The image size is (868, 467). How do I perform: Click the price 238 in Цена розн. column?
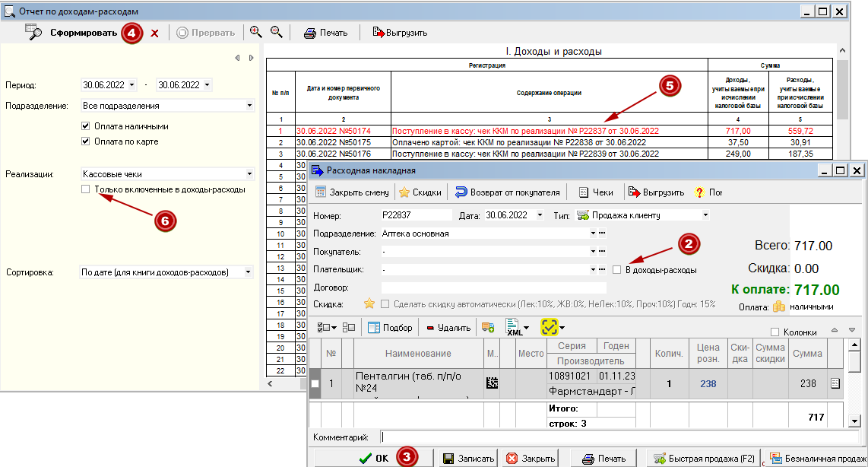pos(708,383)
